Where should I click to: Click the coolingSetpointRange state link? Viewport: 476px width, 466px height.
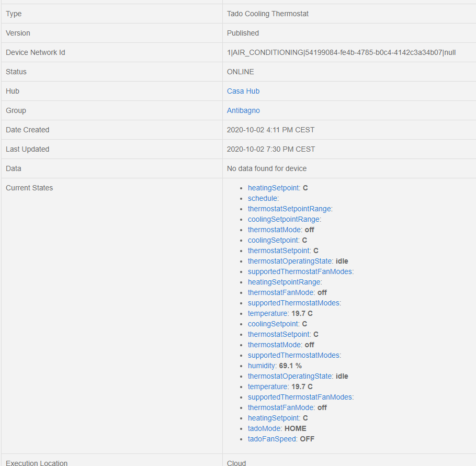pyautogui.click(x=284, y=219)
